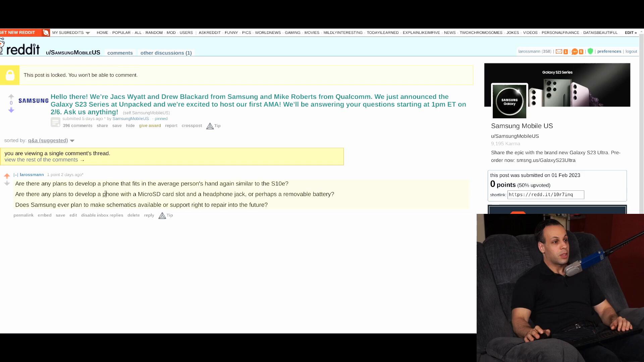Viewport: 644px width, 362px height.
Task: Click the Tip triangle icon under the post
Action: point(210,126)
